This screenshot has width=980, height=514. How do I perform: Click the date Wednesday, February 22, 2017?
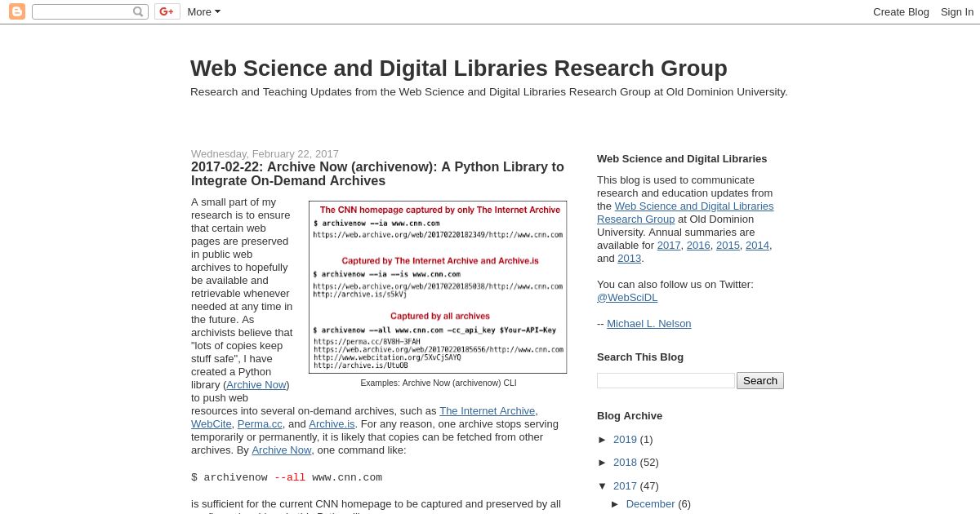(x=265, y=153)
